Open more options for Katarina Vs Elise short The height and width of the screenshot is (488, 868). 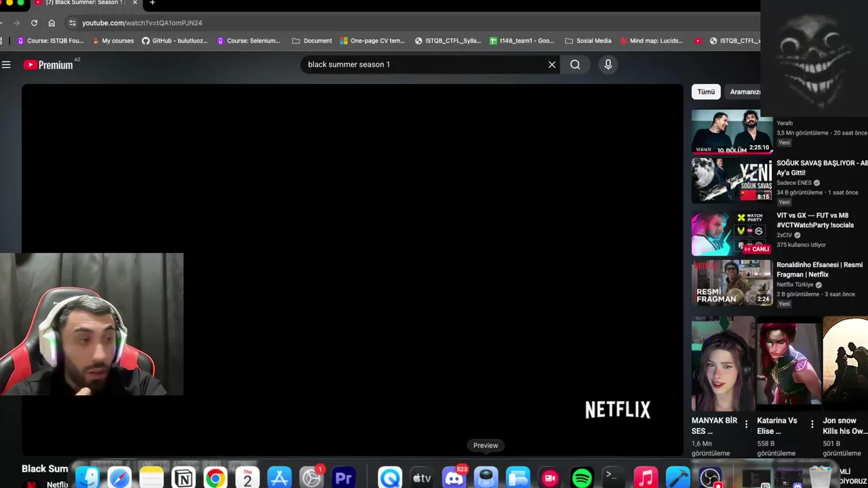click(x=812, y=424)
